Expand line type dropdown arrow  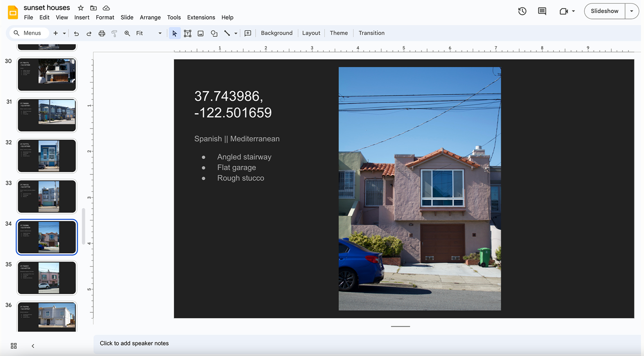click(x=236, y=33)
